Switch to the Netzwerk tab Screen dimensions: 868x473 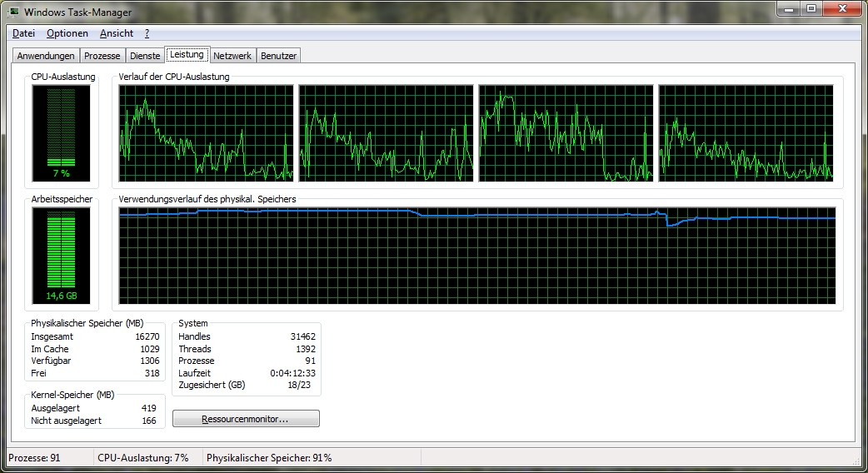click(x=232, y=56)
